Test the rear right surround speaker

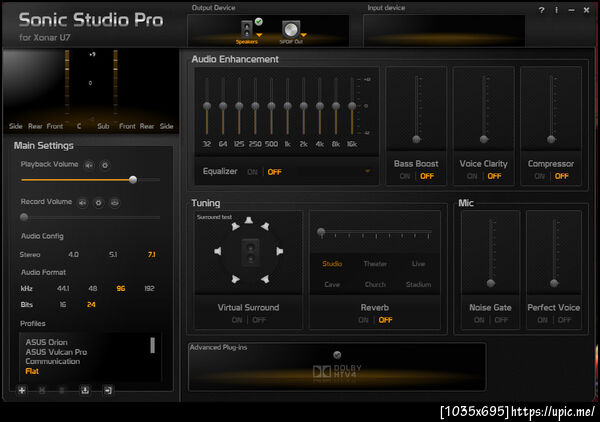(x=264, y=279)
